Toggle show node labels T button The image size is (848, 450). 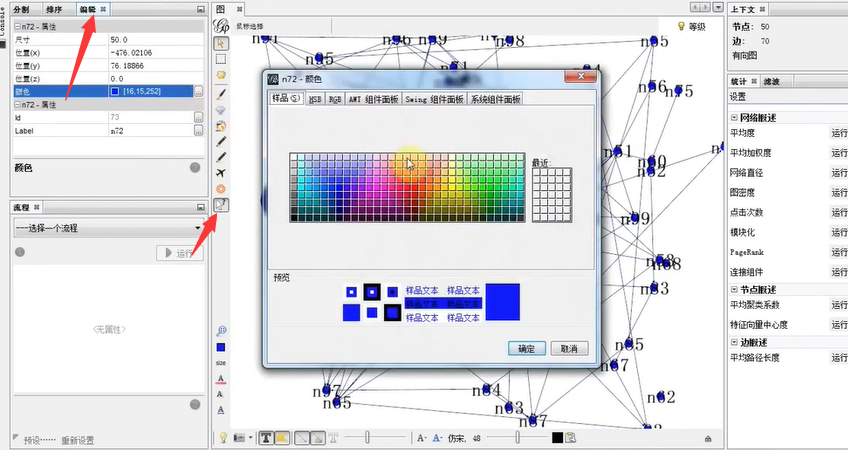266,438
